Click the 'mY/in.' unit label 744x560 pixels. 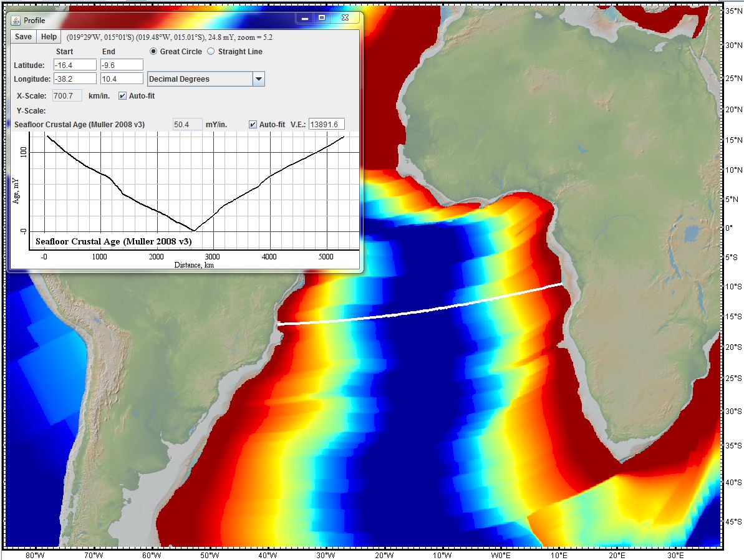pyautogui.click(x=216, y=124)
